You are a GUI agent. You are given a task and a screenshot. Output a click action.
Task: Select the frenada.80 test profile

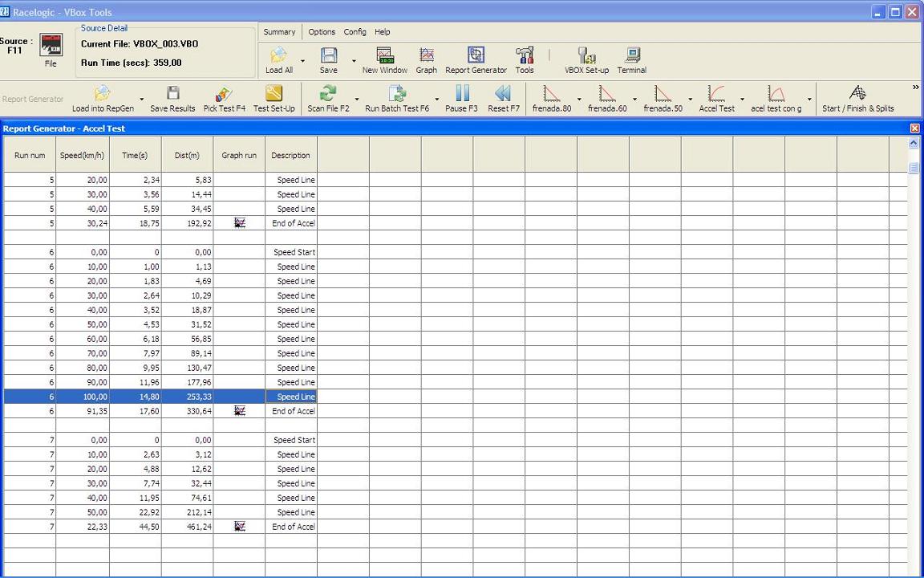click(x=552, y=99)
